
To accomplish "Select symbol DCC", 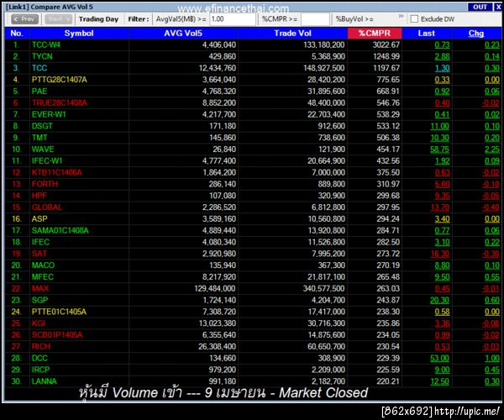I will pos(39,358).
